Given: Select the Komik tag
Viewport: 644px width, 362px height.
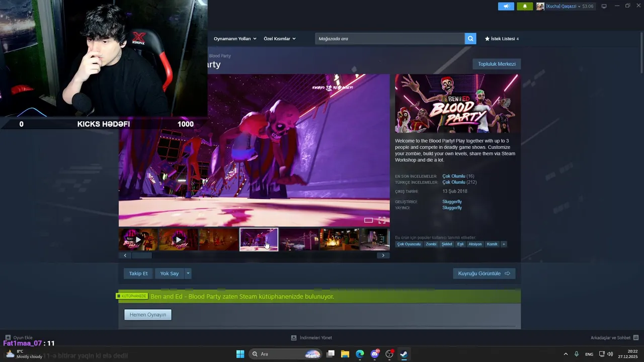Looking at the screenshot, I should (492, 244).
